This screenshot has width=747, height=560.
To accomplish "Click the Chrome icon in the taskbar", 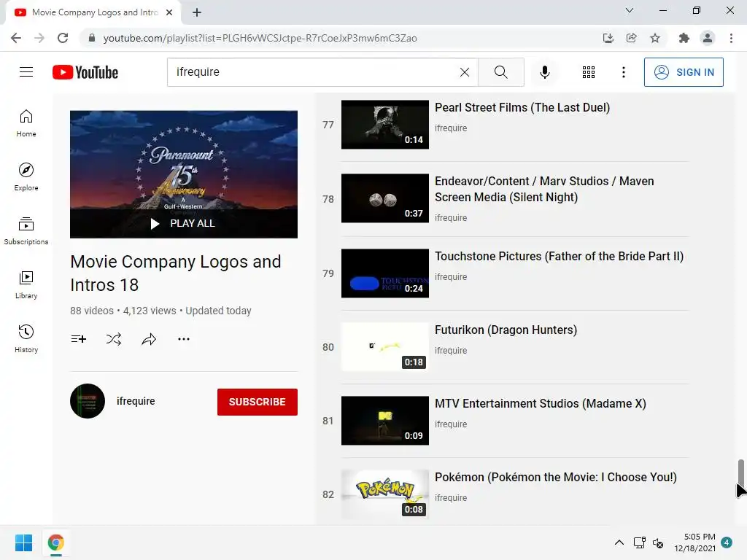I will click(x=55, y=542).
